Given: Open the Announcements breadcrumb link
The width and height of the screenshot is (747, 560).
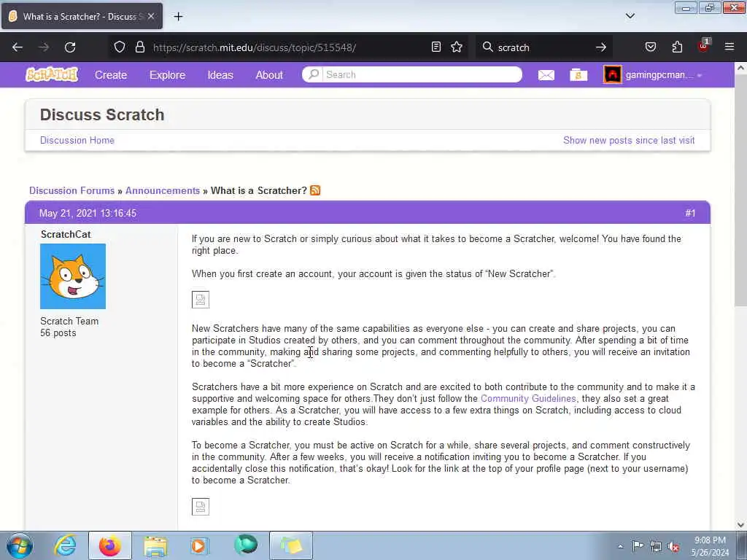Looking at the screenshot, I should point(163,190).
